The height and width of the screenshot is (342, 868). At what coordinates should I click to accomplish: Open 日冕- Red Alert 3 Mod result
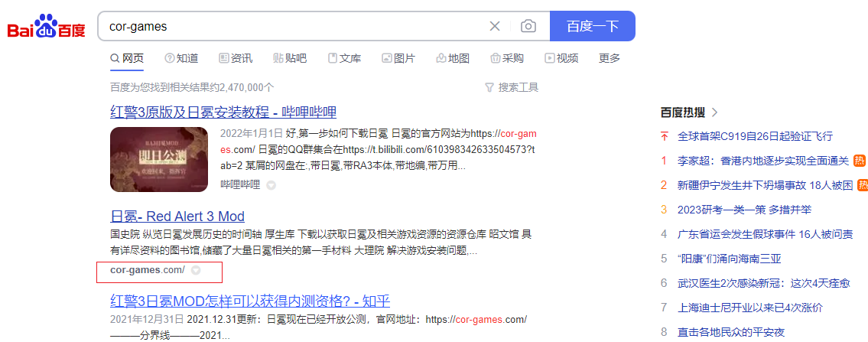click(177, 216)
